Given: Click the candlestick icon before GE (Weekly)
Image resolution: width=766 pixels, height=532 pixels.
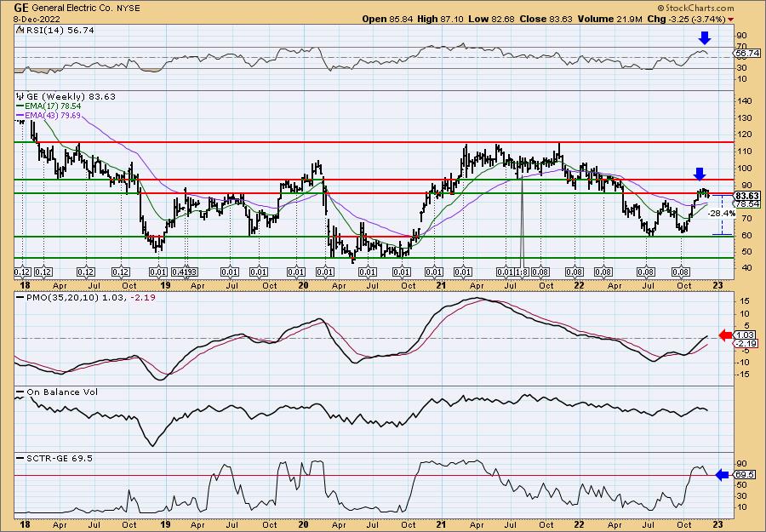Looking at the screenshot, I should click(20, 96).
